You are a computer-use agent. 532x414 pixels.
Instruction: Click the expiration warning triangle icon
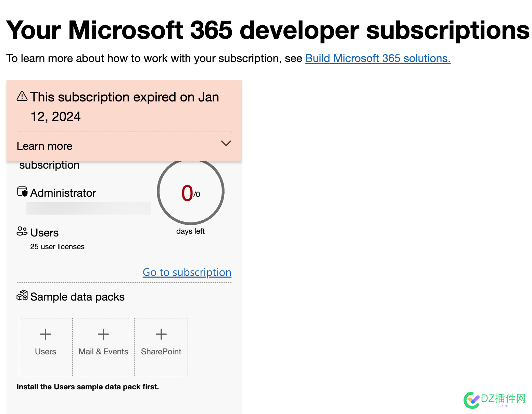[22, 96]
